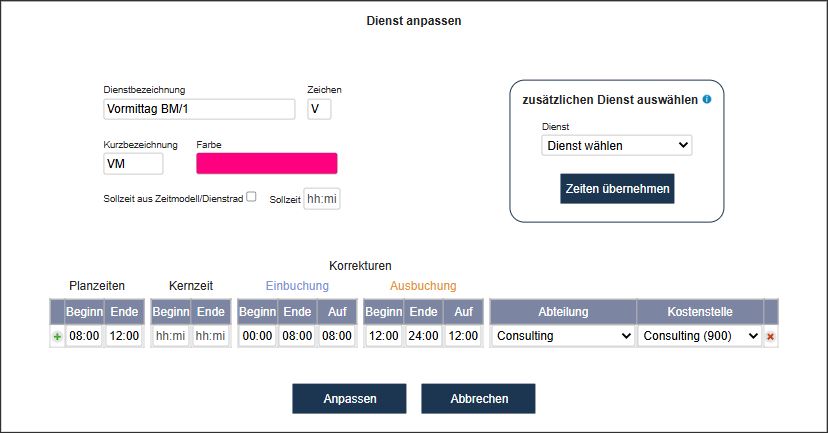The image size is (828, 433).
Task: Click the Anpassen button
Action: 350,399
